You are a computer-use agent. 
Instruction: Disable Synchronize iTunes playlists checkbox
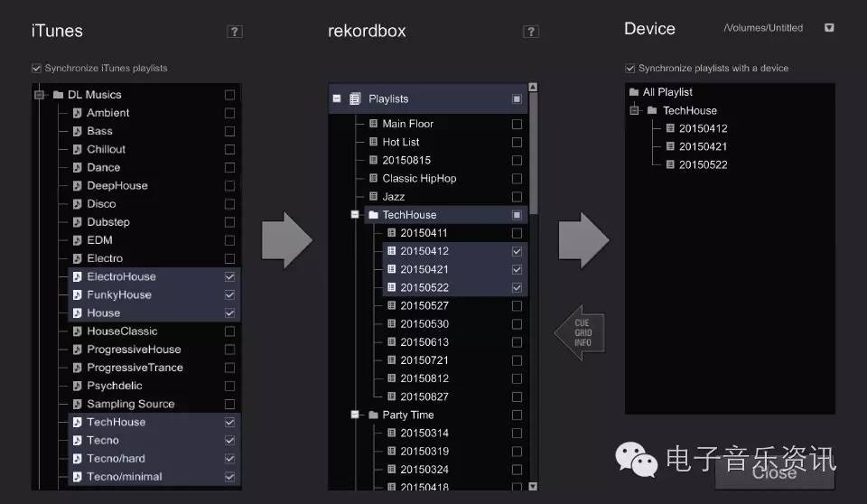coord(36,69)
